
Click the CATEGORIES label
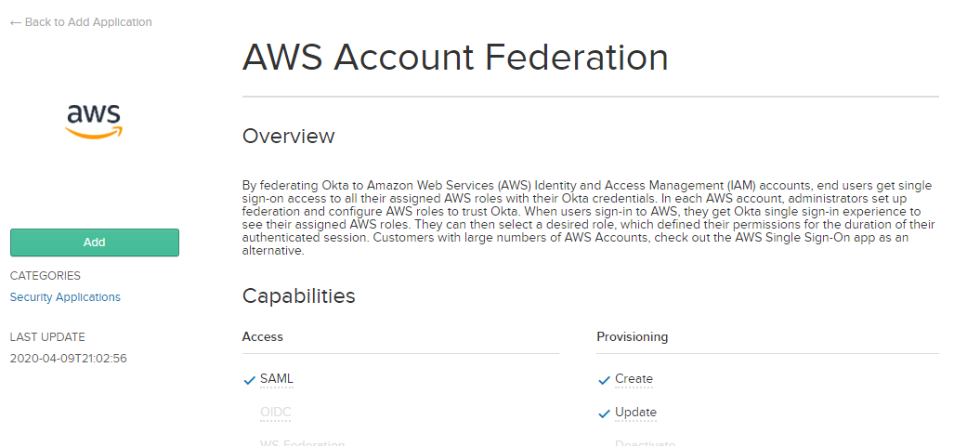(45, 276)
